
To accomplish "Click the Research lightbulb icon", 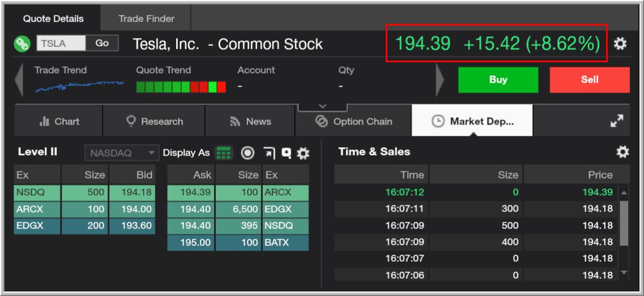I will point(131,121).
